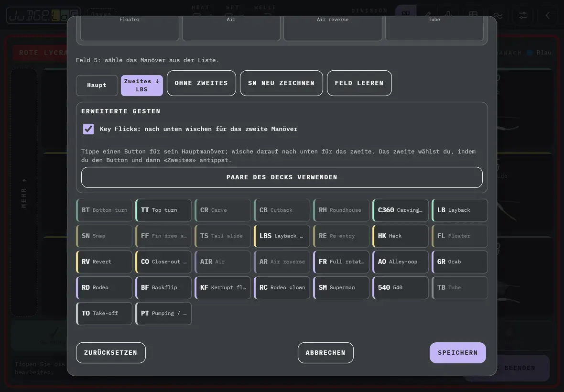The image size is (564, 392).
Task: Pick the RV Revert maneuver
Action: (104, 262)
